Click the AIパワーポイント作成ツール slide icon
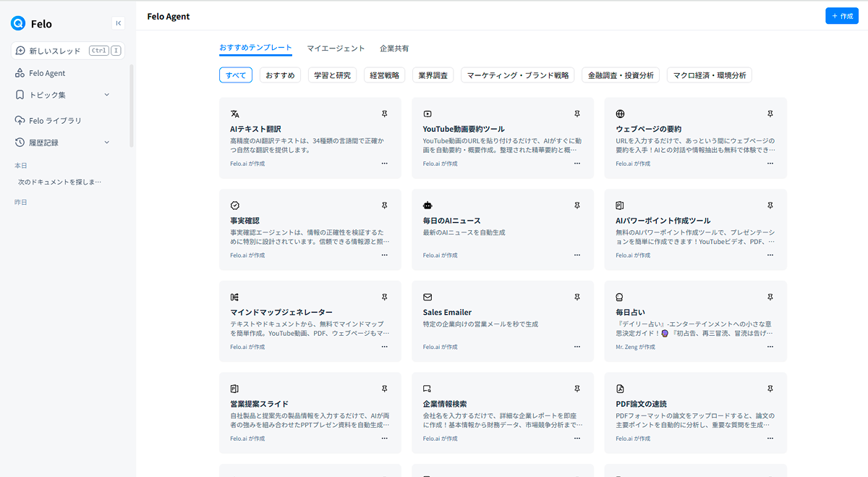The width and height of the screenshot is (868, 477). (x=621, y=206)
